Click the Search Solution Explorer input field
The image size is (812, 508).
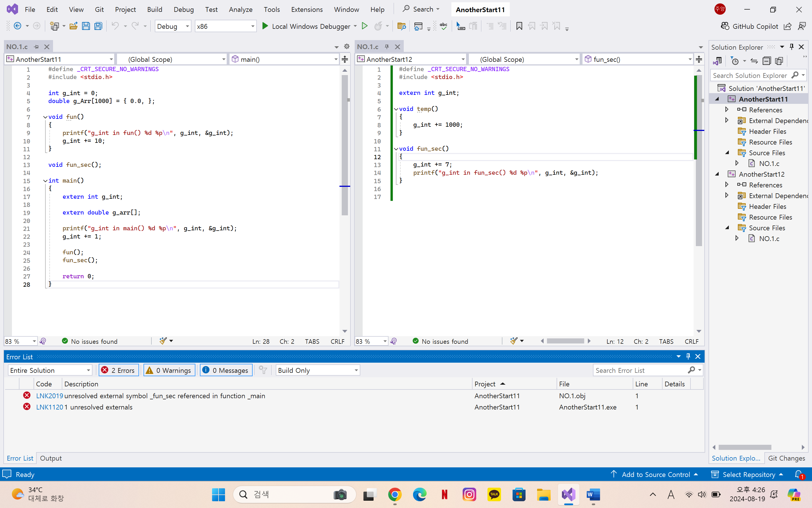point(750,75)
